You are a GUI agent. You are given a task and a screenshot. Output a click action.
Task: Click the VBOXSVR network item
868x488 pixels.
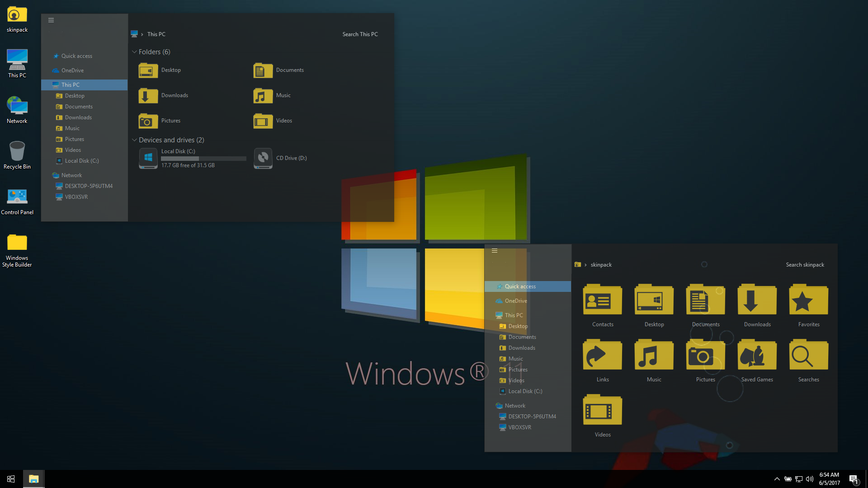click(x=76, y=197)
